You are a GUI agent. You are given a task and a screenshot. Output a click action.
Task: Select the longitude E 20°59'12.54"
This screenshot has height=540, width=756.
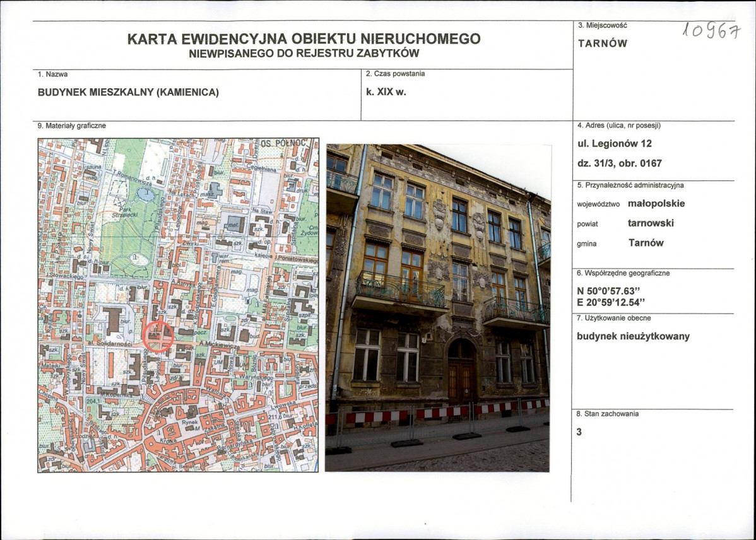(x=611, y=303)
